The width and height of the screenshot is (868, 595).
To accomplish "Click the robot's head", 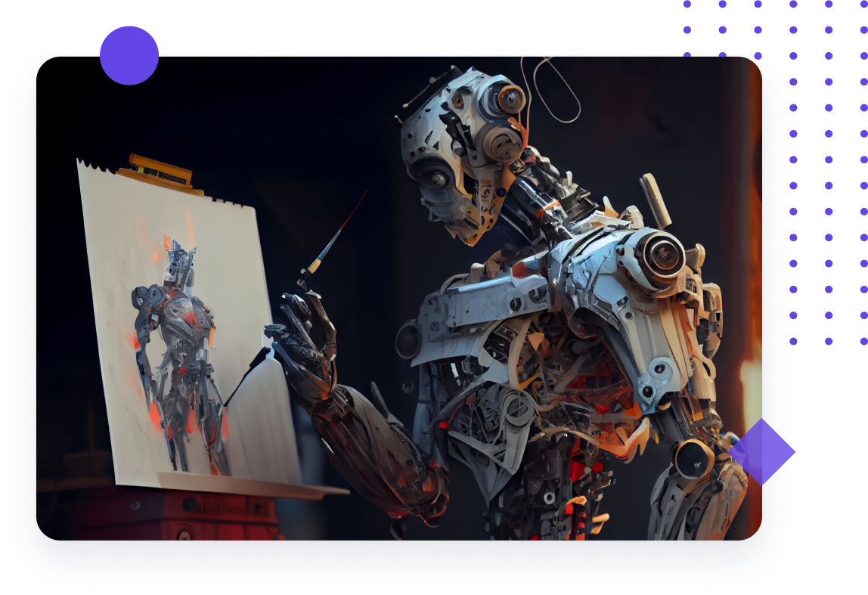I will pos(461,144).
